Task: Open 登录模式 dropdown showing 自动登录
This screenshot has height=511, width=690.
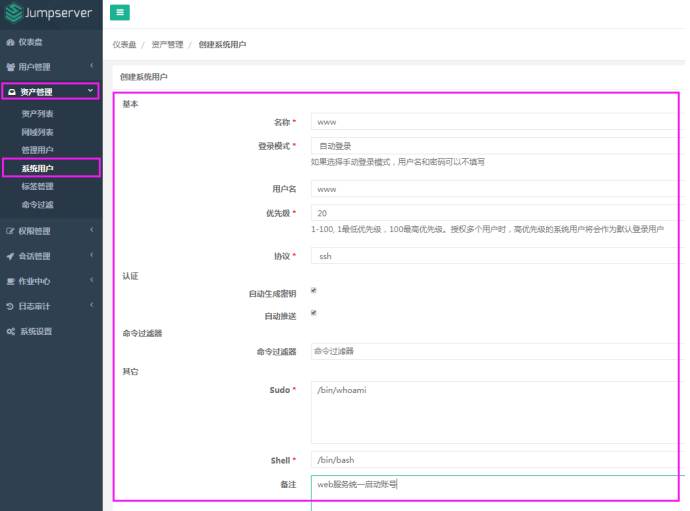Action: (497, 146)
